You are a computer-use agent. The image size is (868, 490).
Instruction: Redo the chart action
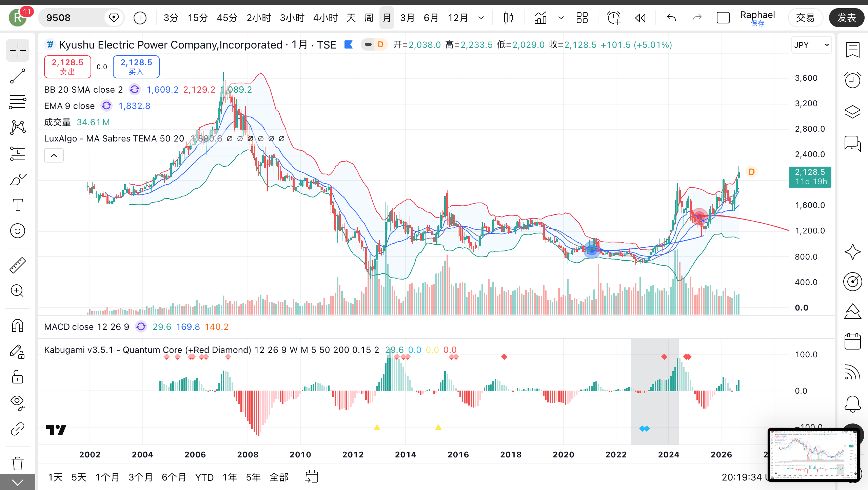click(697, 18)
